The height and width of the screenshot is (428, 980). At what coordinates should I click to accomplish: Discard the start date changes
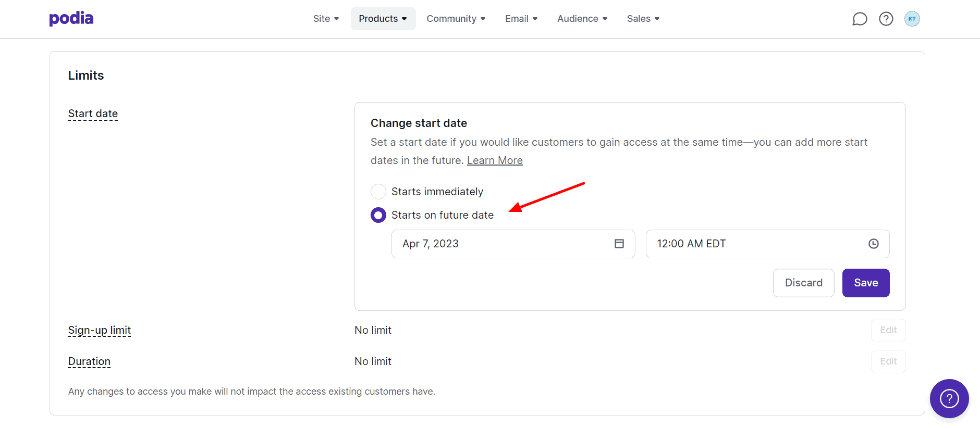(803, 283)
